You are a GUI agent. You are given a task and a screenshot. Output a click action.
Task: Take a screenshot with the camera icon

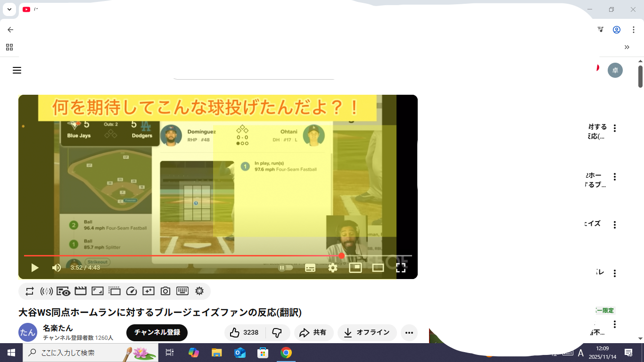165,291
